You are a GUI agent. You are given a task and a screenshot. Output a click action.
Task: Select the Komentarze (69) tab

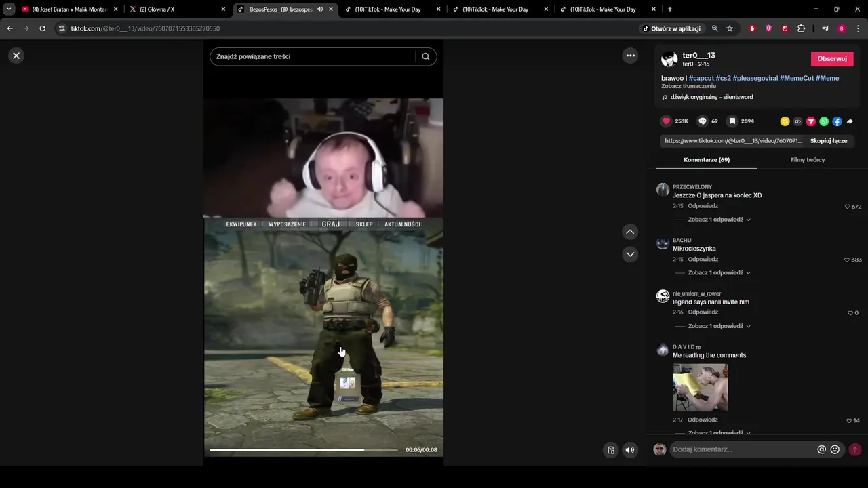(707, 160)
